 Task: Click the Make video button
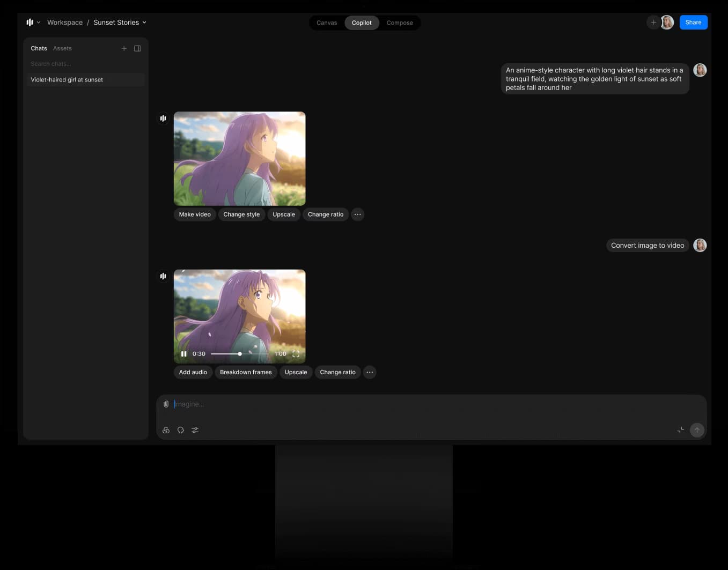pyautogui.click(x=195, y=214)
